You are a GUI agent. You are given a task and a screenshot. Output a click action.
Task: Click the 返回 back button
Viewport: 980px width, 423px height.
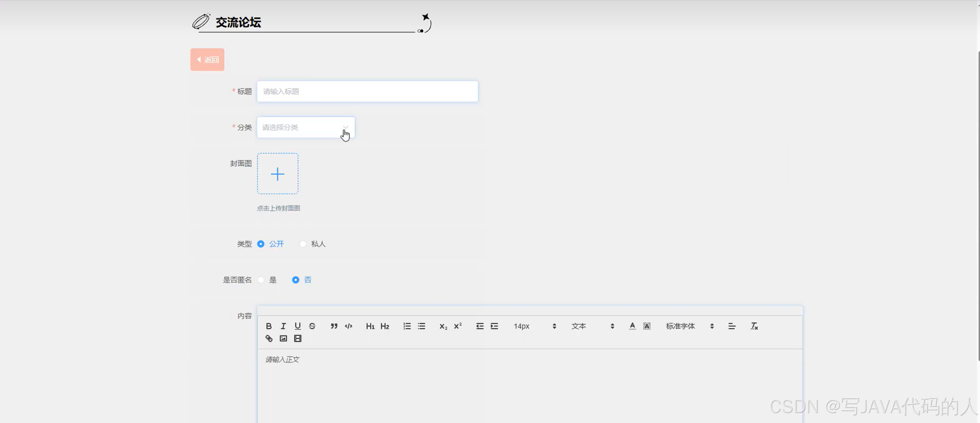point(207,59)
